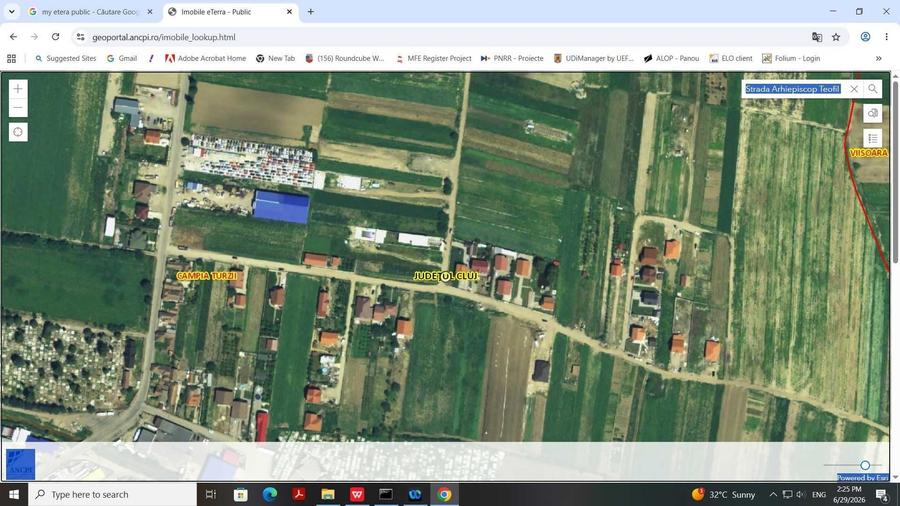Adjust the opacity slider handle at bottom right
The height and width of the screenshot is (506, 900).
tap(865, 465)
